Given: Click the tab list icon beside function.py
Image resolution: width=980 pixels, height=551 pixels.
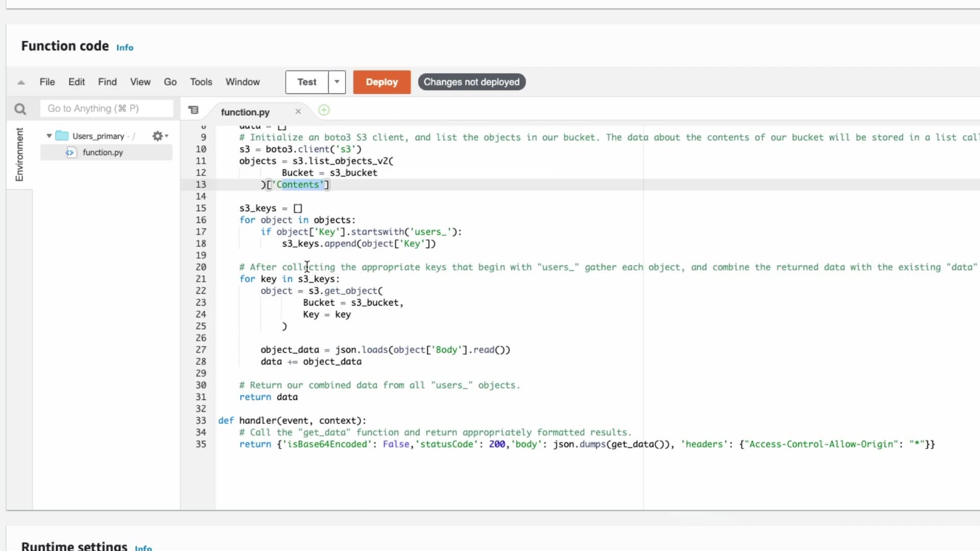Looking at the screenshot, I should pos(193,110).
